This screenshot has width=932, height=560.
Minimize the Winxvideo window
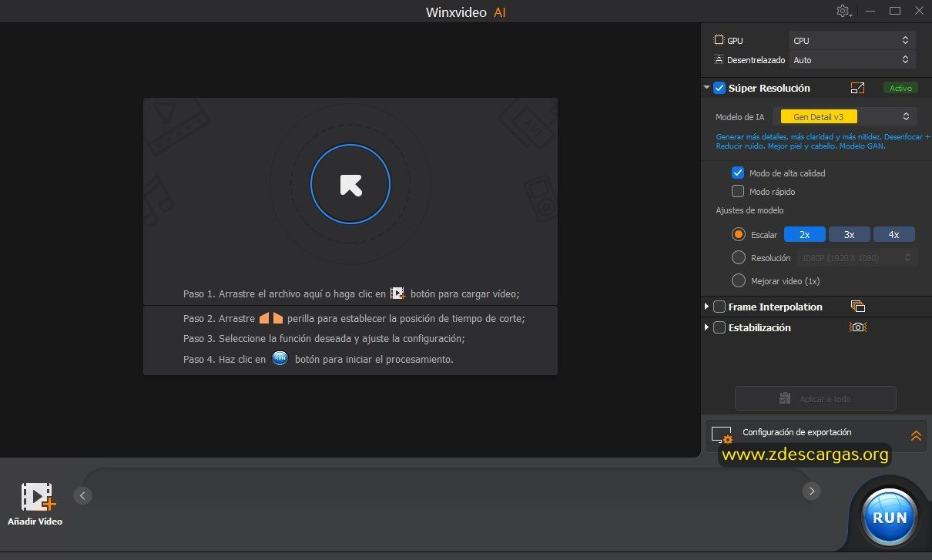click(x=870, y=11)
